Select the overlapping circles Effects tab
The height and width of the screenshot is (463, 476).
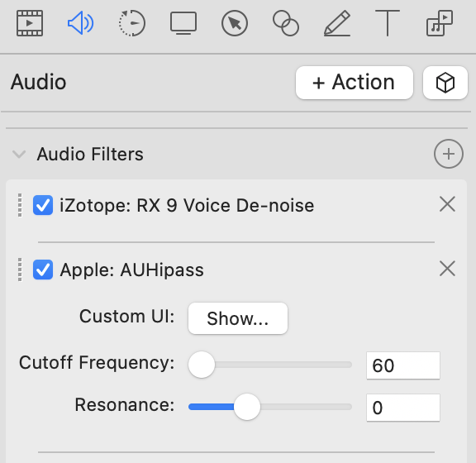pos(286,23)
